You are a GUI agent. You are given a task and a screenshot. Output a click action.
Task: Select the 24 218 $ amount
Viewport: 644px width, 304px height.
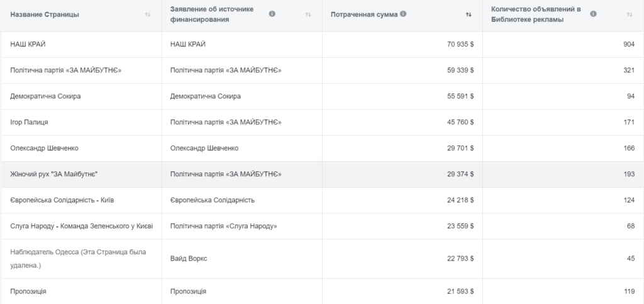(x=460, y=200)
